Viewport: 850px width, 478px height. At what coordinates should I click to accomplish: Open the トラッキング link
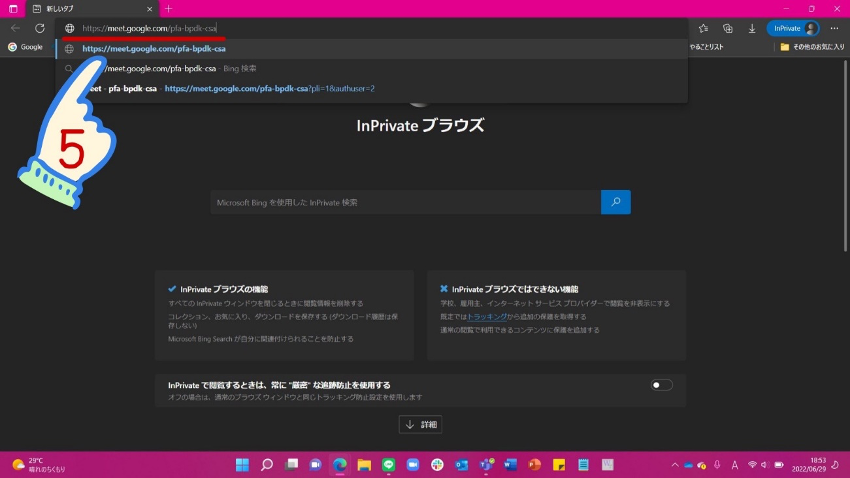(487, 316)
